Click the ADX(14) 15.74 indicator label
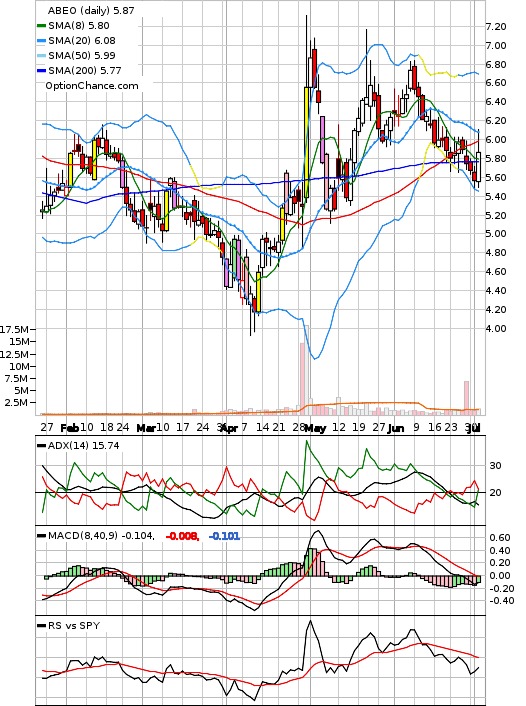The height and width of the screenshot is (706, 526). (x=83, y=446)
